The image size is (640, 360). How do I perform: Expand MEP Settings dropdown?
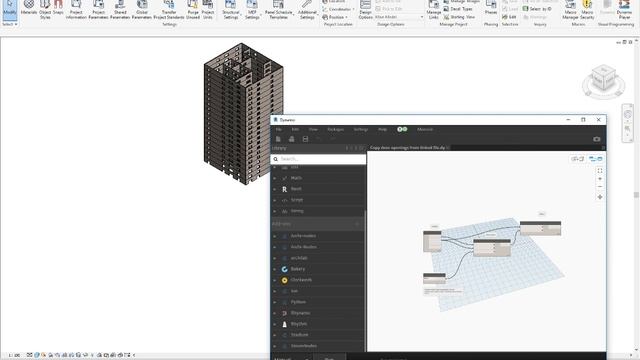252,9
